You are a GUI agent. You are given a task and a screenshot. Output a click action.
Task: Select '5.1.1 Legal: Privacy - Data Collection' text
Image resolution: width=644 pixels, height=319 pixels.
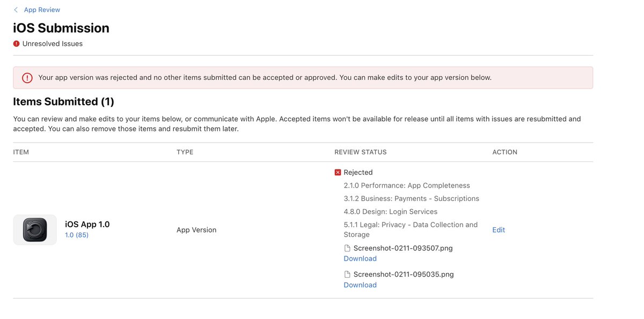coord(411,229)
